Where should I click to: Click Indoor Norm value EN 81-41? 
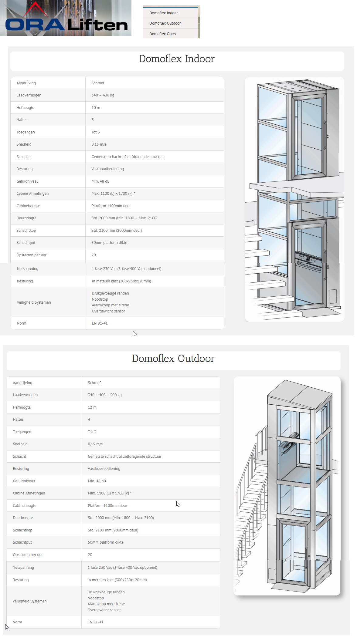click(x=100, y=323)
